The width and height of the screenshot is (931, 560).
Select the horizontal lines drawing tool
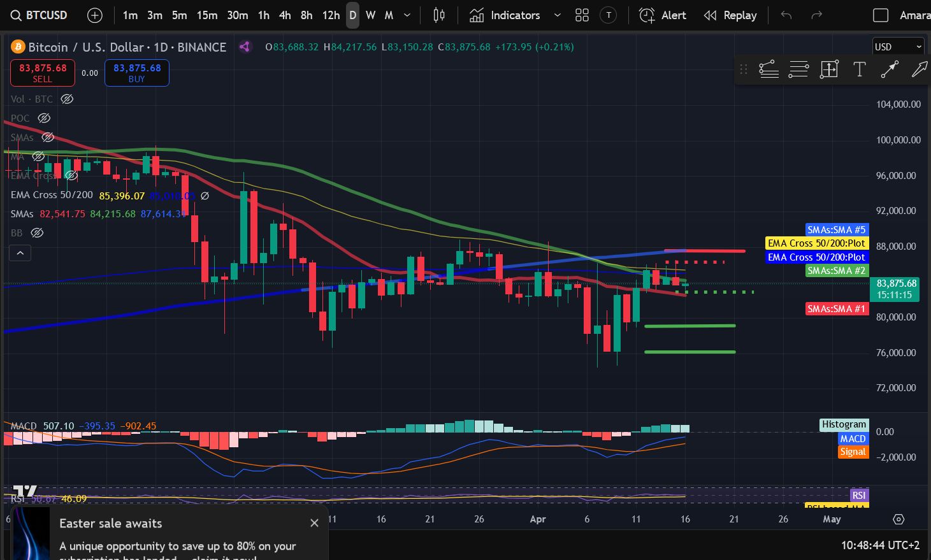pos(798,69)
